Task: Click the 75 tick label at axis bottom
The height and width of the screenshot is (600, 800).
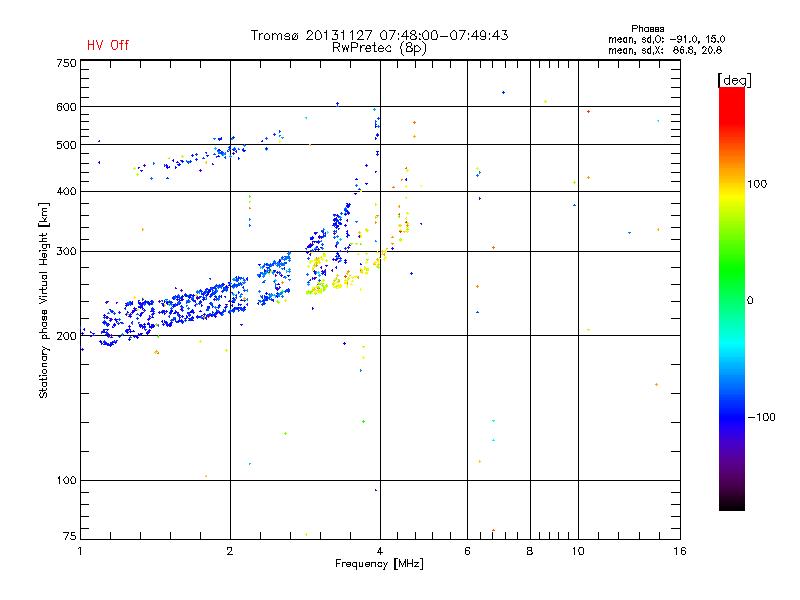Action: (x=70, y=536)
